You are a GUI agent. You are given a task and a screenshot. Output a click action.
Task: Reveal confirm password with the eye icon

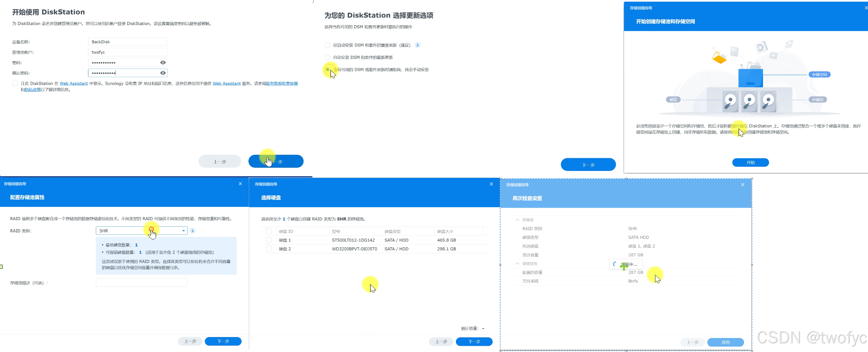(x=163, y=73)
